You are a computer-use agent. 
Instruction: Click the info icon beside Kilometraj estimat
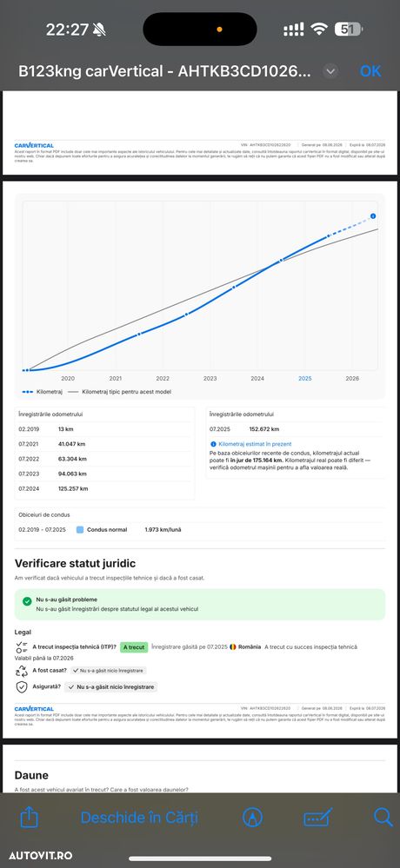click(213, 444)
